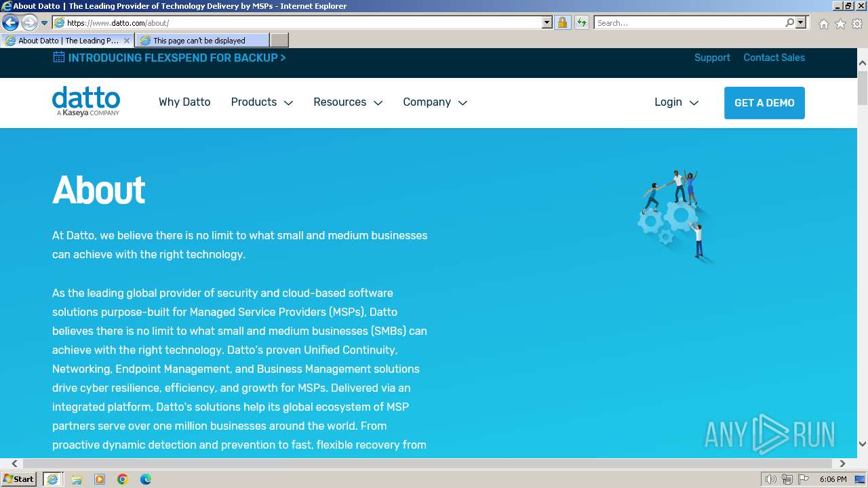Open the File Explorer taskbar icon

tap(77, 479)
